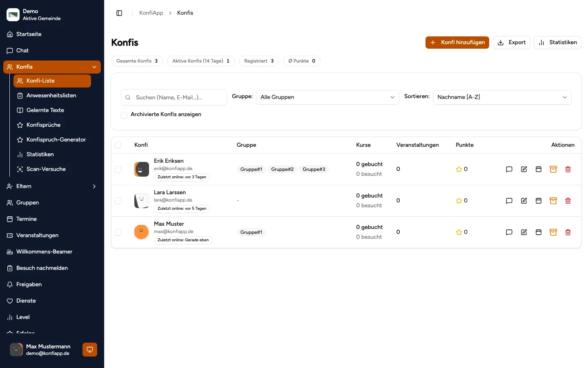This screenshot has height=368, width=588.
Task: Open Termine in sidebar
Action: coord(52,219)
